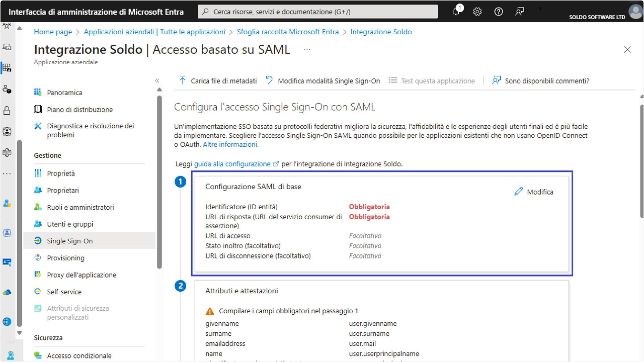
Task: Collapse the resource menu with double chevron
Action: click(157, 81)
